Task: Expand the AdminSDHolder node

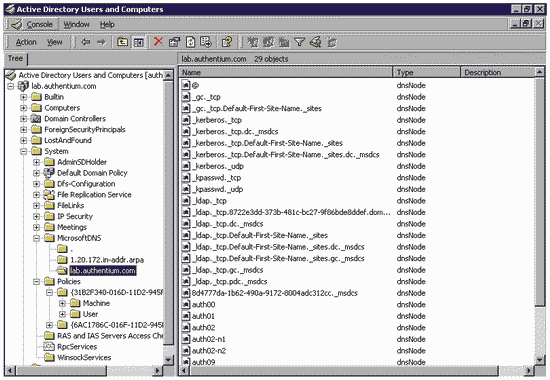Action: pos(36,162)
